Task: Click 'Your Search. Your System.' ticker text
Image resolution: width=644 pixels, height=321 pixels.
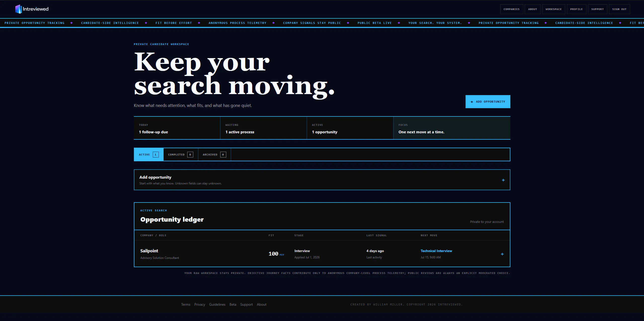Action: tap(435, 23)
